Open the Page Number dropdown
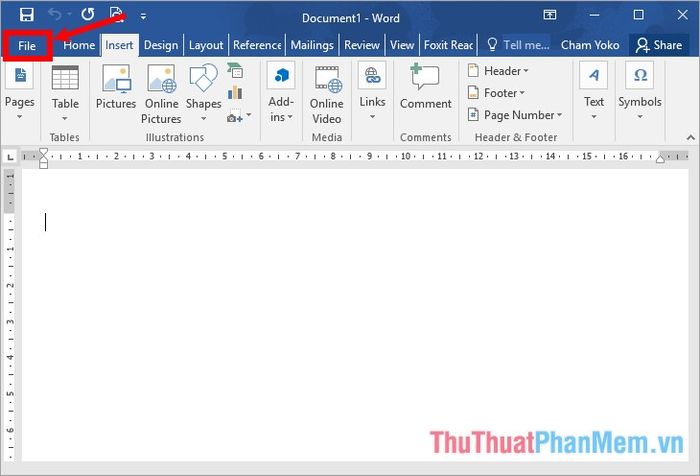 (x=515, y=115)
